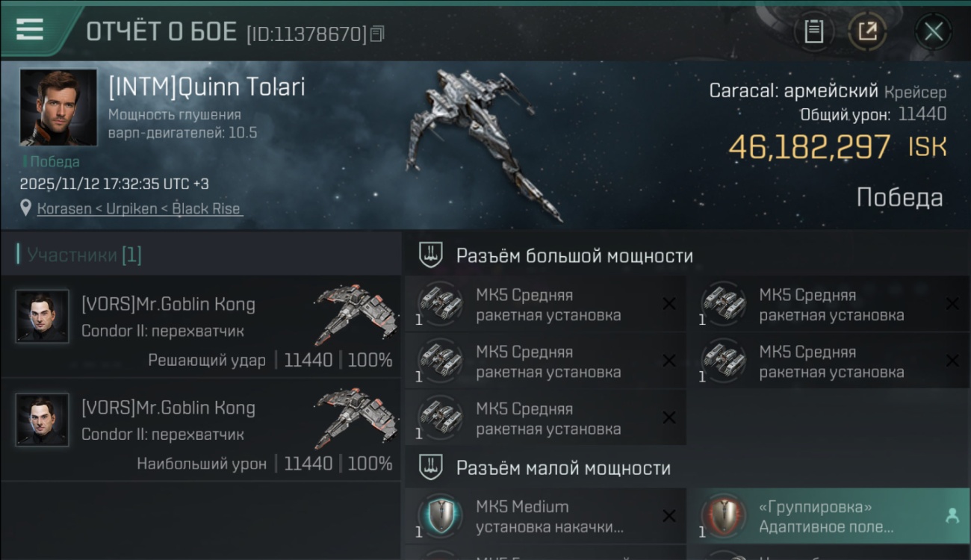This screenshot has height=560, width=971.
Task: Open Quinn Tolari's pilot portrait
Action: 58,108
